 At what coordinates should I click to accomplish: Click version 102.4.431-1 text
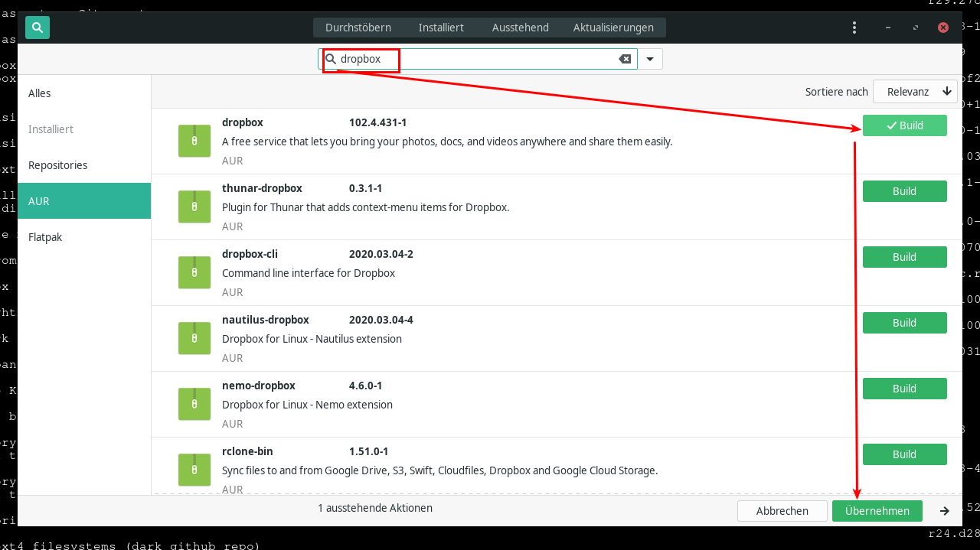378,122
